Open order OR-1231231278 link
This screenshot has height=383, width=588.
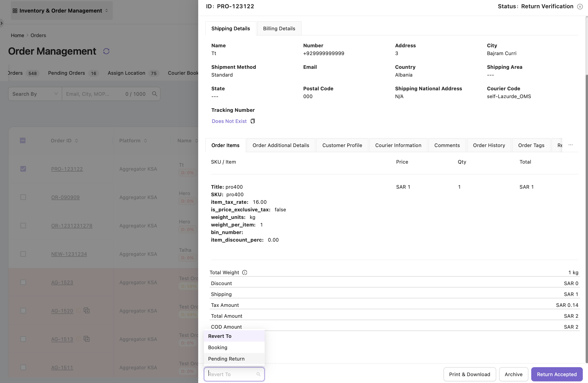[72, 226]
